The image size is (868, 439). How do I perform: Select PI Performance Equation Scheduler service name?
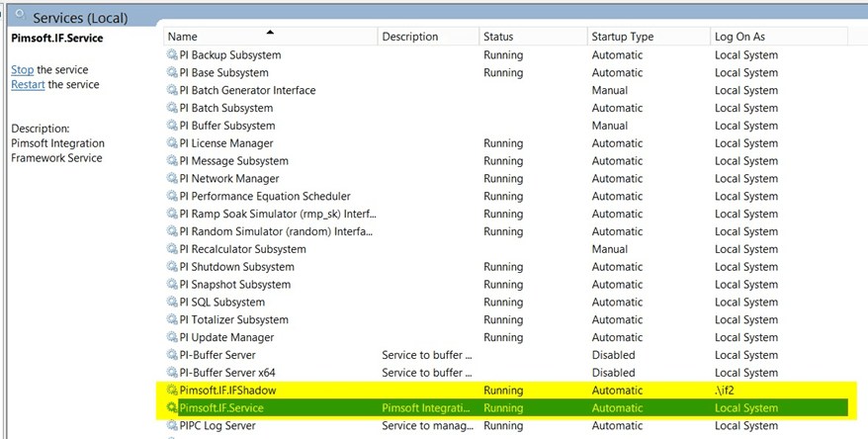click(265, 196)
